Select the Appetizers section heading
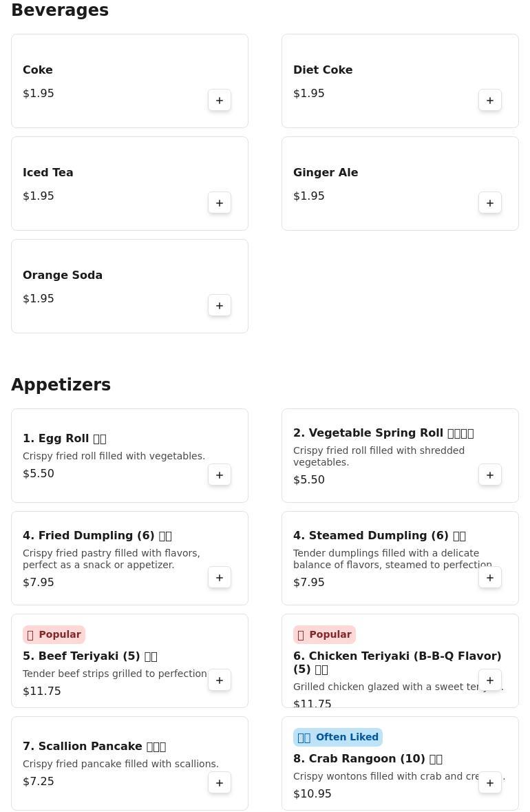The image size is (530, 812). coord(61,384)
